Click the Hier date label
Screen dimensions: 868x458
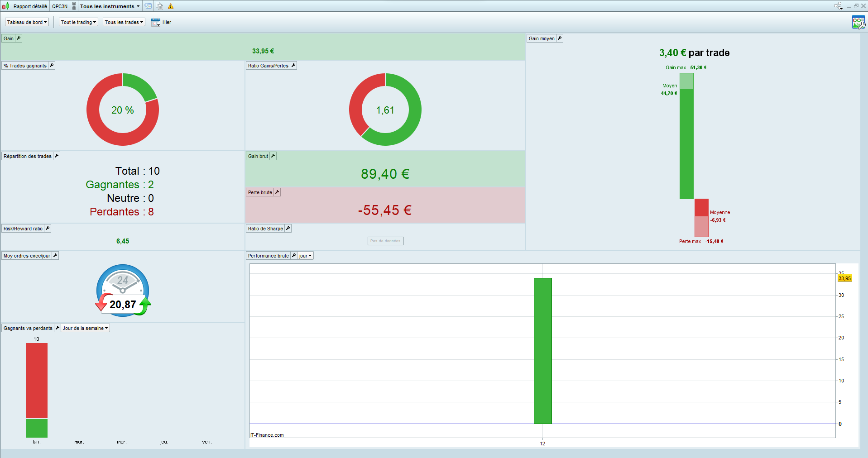point(167,22)
